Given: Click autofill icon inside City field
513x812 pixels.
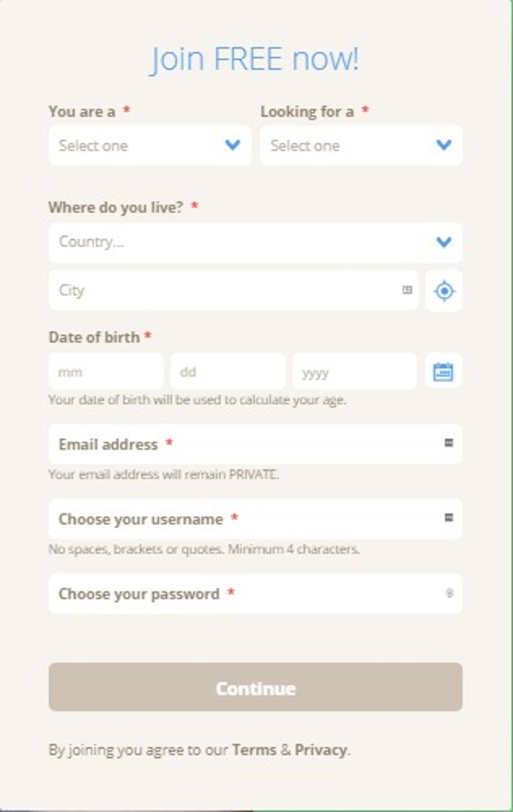Looking at the screenshot, I should tap(407, 290).
